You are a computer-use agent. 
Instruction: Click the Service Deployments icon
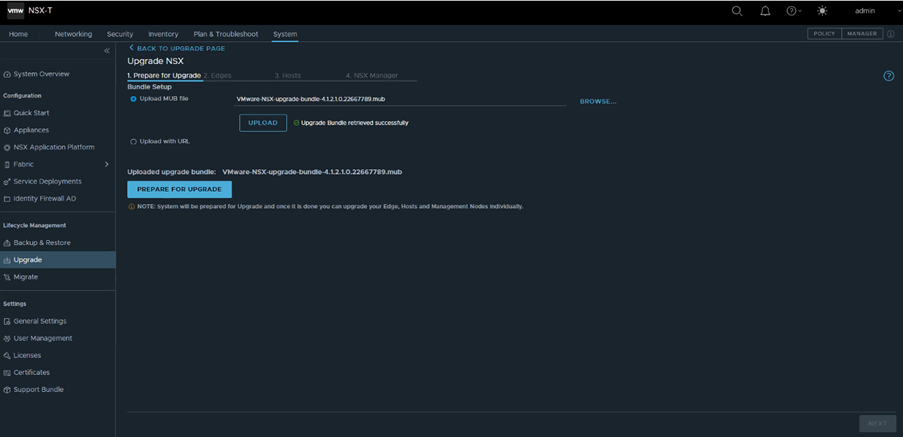[x=7, y=181]
